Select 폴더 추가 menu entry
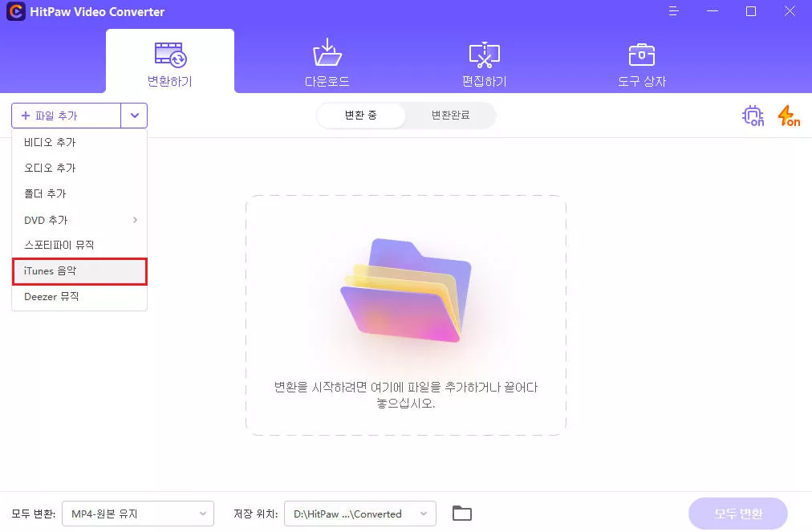The image size is (812, 532). point(79,193)
